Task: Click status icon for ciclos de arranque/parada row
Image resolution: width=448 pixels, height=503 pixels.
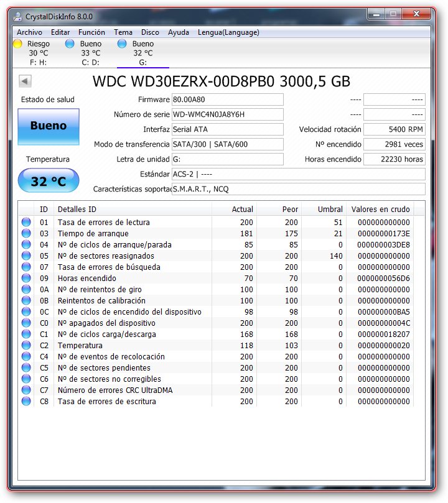Action: click(x=26, y=244)
